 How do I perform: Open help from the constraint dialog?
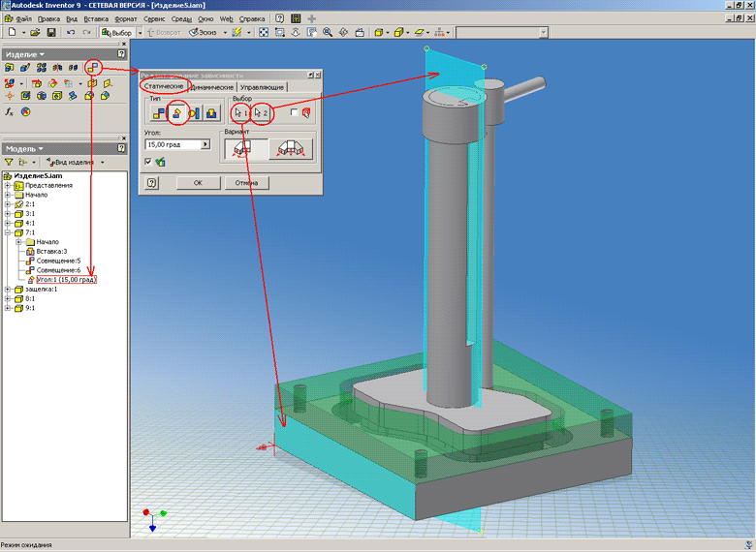pyautogui.click(x=152, y=183)
